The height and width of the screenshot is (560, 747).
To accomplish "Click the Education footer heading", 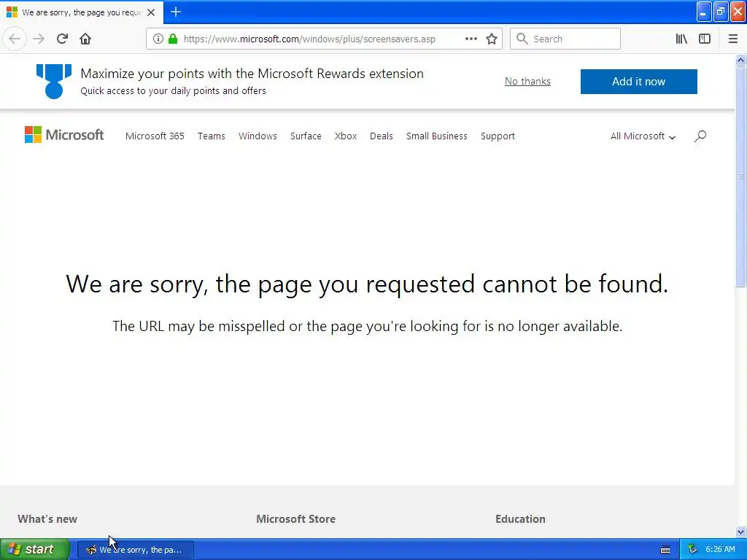I will coord(520,519).
